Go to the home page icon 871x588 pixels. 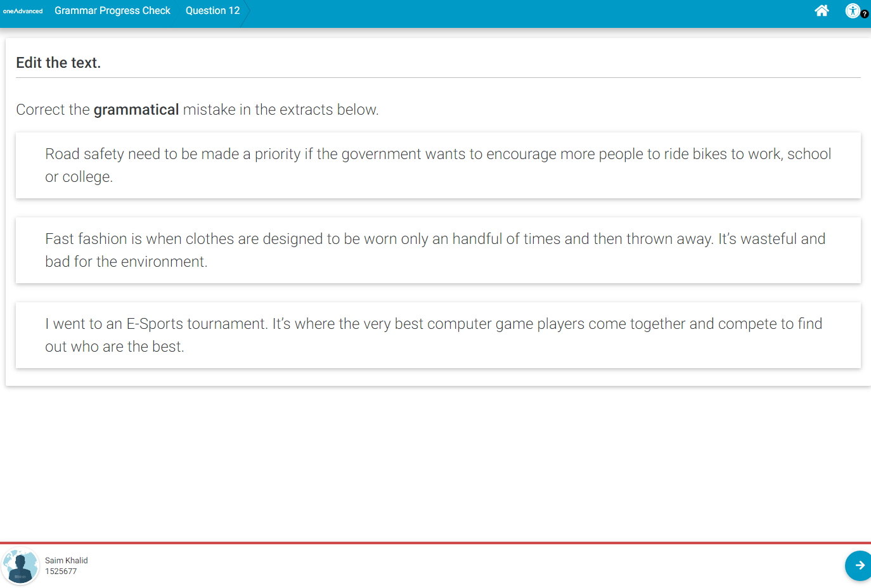click(822, 11)
